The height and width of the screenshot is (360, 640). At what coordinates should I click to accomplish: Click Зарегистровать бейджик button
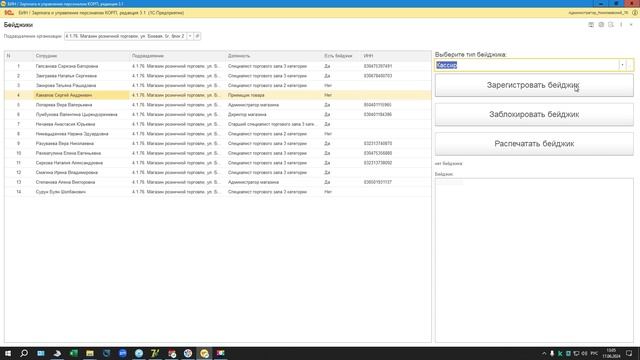click(534, 85)
